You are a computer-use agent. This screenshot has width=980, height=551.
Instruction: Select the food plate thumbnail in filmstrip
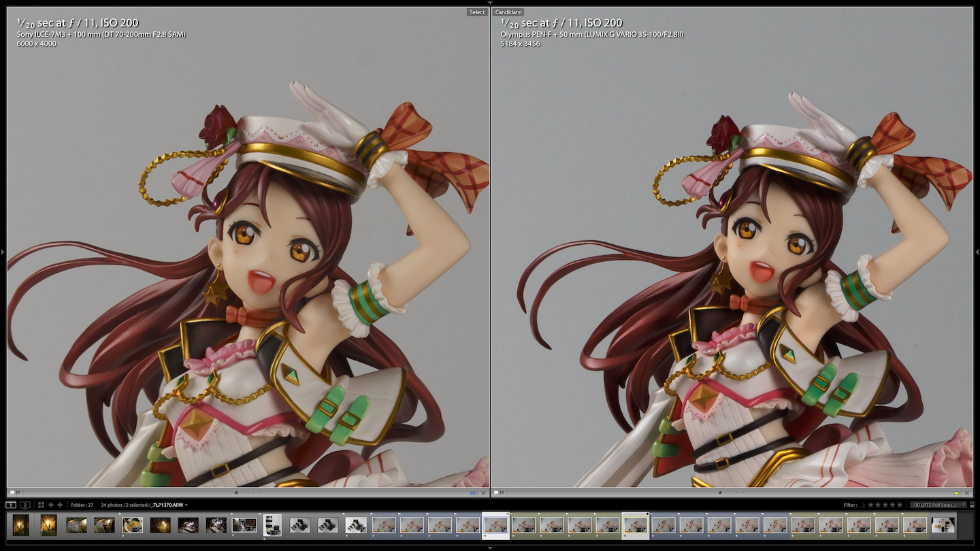click(132, 525)
